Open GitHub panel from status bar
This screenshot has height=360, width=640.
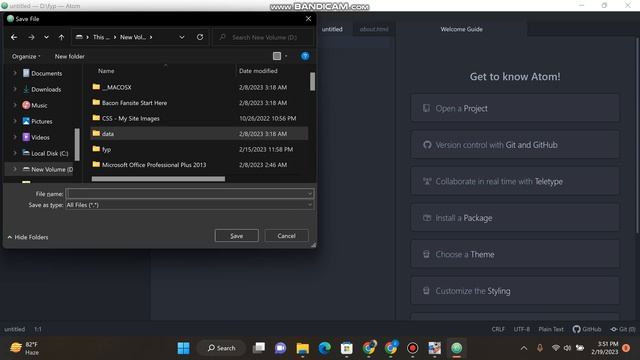587,329
